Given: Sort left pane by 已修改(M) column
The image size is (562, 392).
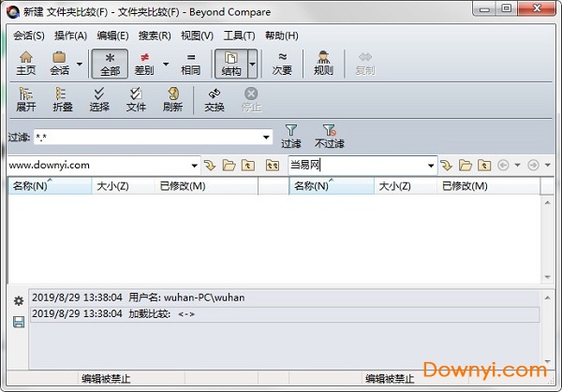Looking at the screenshot, I should tap(206, 186).
